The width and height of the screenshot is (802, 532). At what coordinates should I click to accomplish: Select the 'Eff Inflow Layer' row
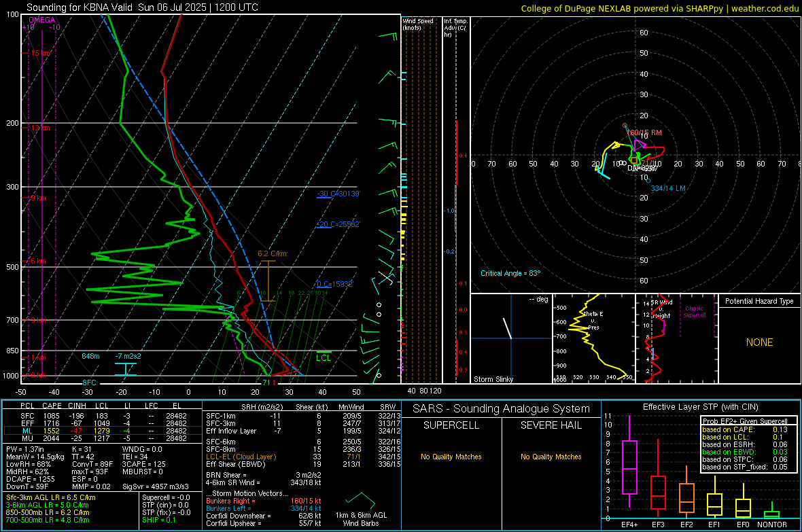[303, 431]
